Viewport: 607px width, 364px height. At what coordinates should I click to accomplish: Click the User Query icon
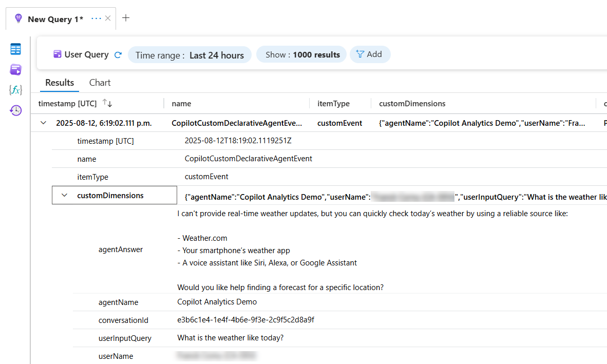58,54
